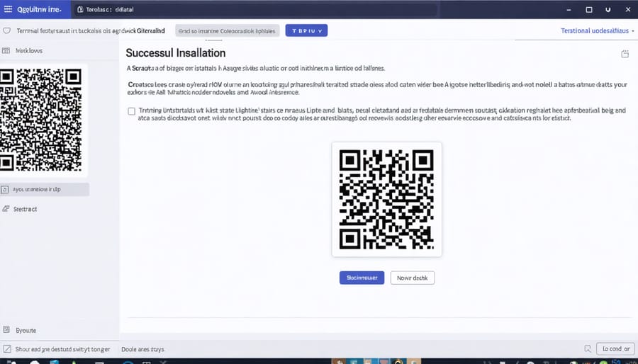This screenshot has height=364, width=638.
Task: Focus the gray field beginning 'Grad so imarine'
Action: tap(228, 31)
